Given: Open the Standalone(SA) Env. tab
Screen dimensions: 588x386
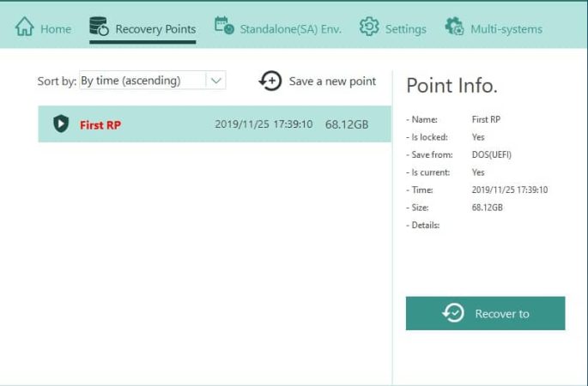Looking at the screenshot, I should pos(290,29).
